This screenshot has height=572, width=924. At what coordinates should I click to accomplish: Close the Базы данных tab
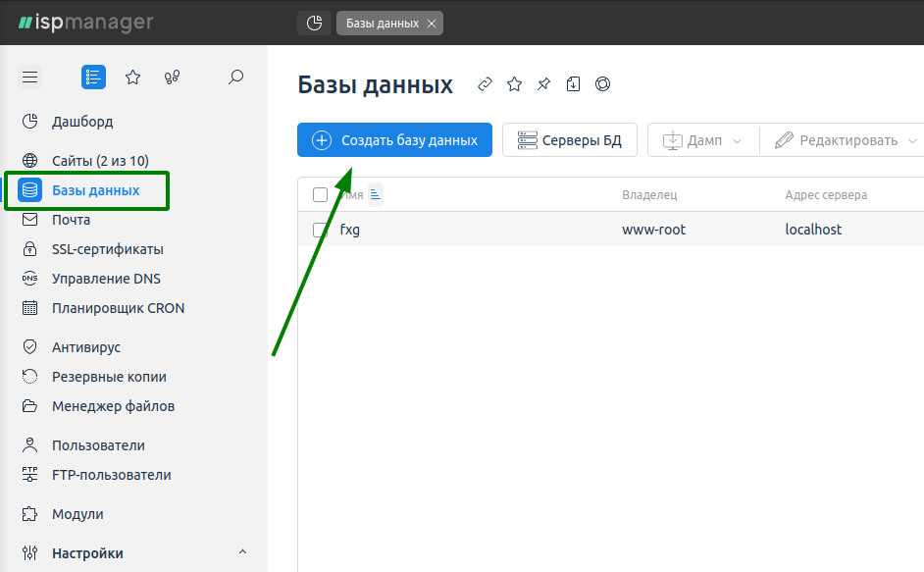pyautogui.click(x=432, y=24)
